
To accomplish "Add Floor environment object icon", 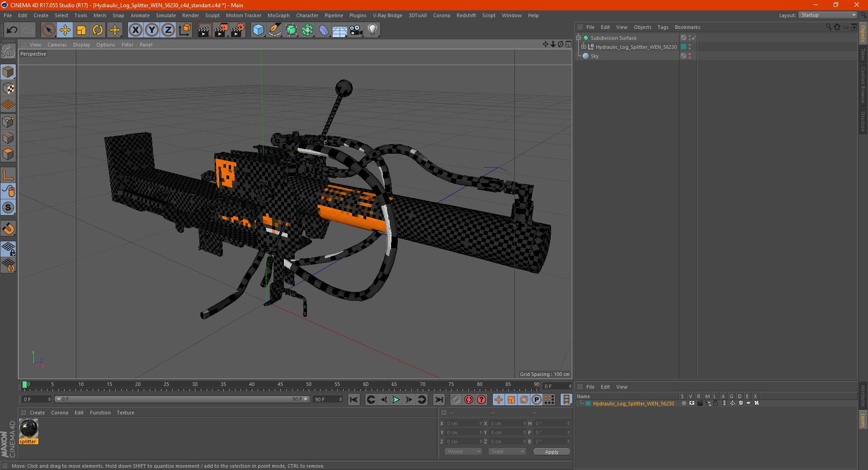I will click(x=340, y=30).
